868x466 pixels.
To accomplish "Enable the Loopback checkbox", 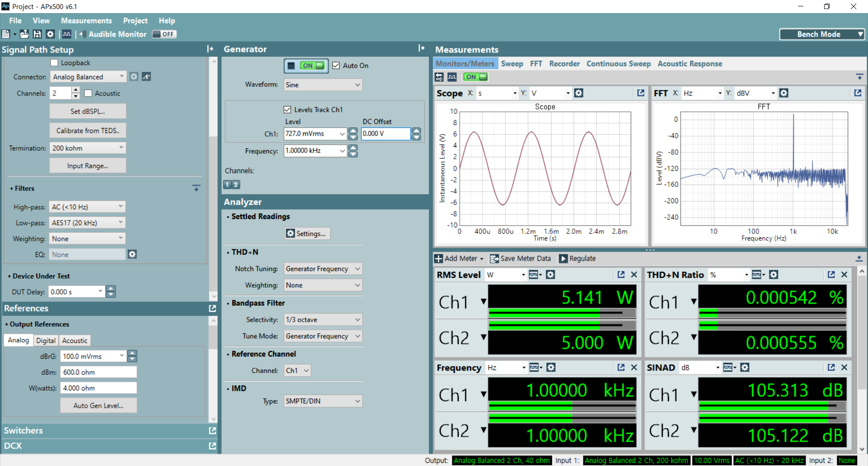I will point(54,62).
